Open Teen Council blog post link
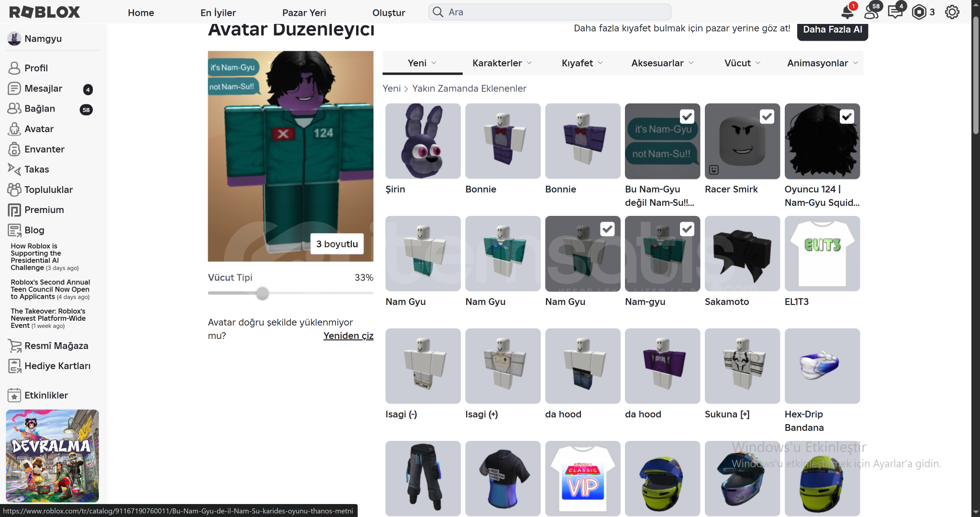980x517 pixels. (50, 290)
